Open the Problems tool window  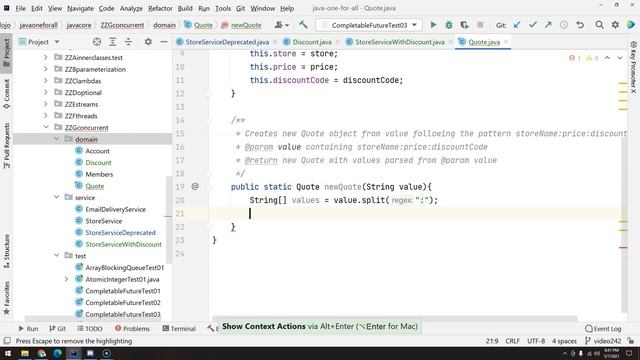pyautogui.click(x=132, y=329)
